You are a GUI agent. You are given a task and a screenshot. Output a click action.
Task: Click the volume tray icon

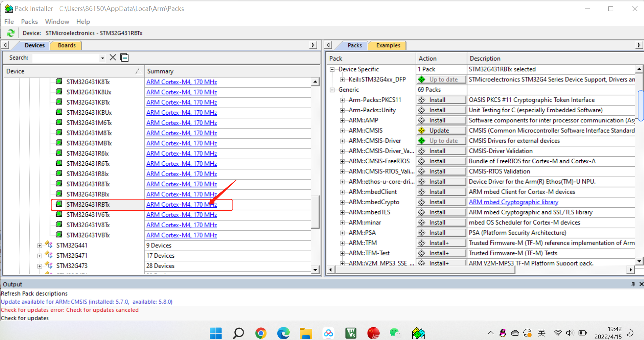click(569, 333)
